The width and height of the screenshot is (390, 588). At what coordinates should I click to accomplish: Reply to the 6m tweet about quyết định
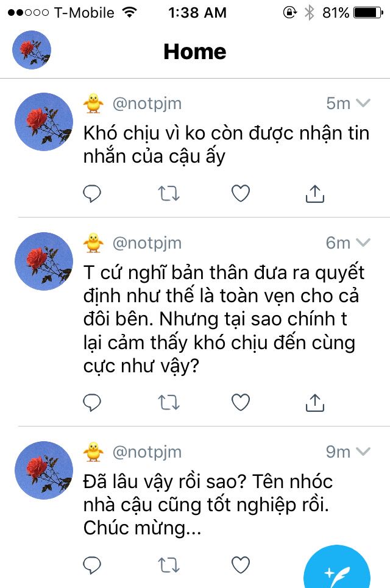pos(92,402)
